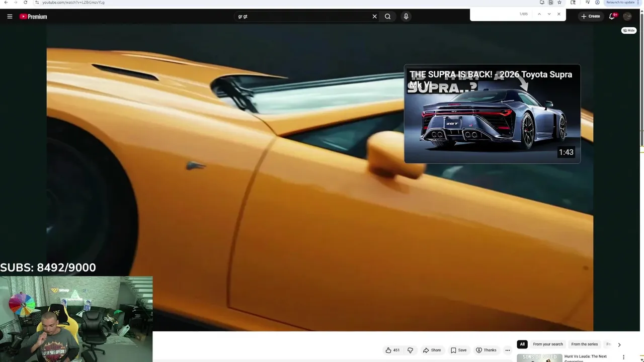Open the Chrome three-dot menu
The width and height of the screenshot is (644, 362).
(638, 3)
